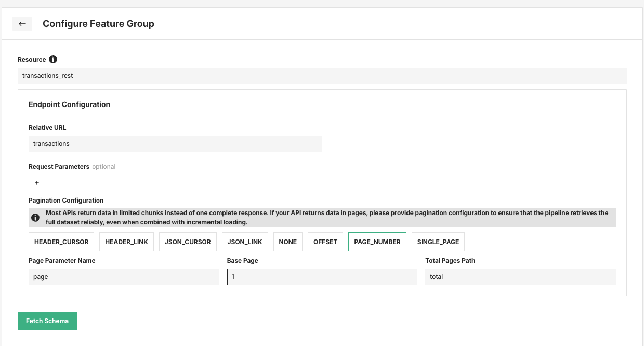Select HEADER_CURSOR pagination type
The width and height of the screenshot is (644, 346).
[61, 242]
